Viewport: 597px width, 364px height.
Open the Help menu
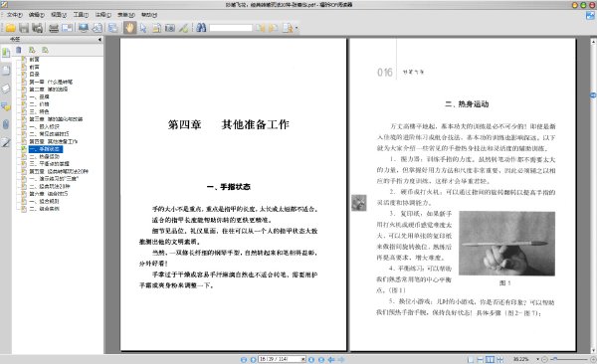pos(149,15)
